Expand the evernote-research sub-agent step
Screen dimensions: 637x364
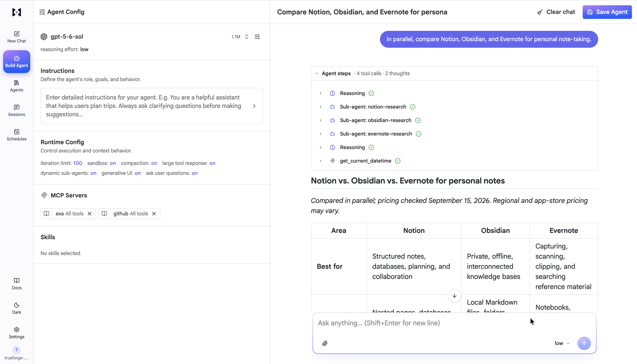[x=320, y=134]
